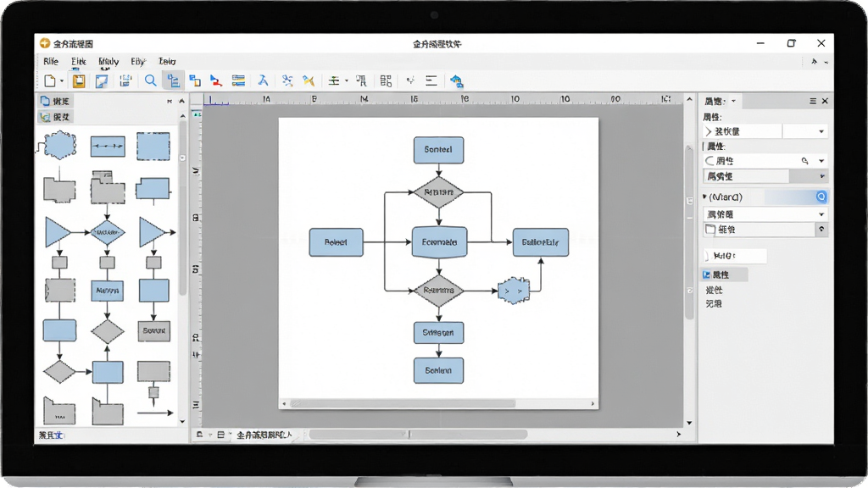Select the magnifying glass zoom tool
Image resolution: width=868 pixels, height=488 pixels.
coord(150,80)
